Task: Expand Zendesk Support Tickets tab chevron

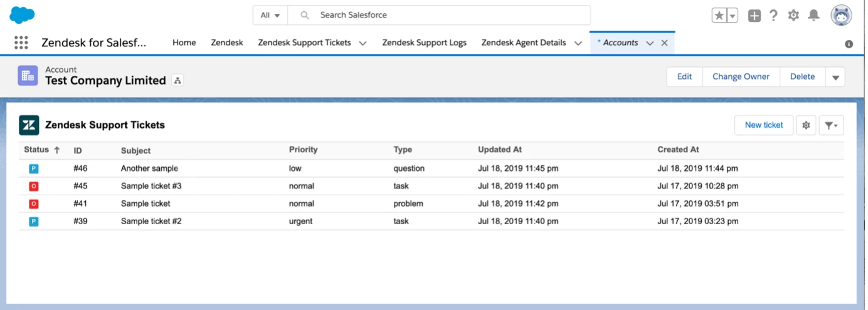Action: coord(363,43)
